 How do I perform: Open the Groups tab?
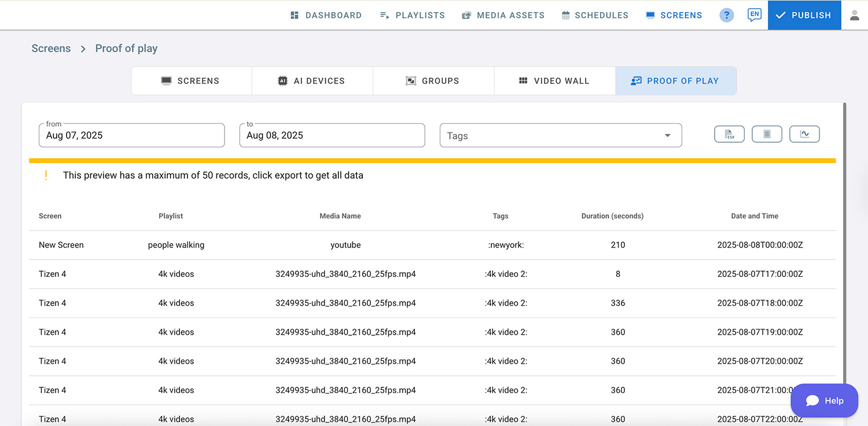pyautogui.click(x=433, y=81)
